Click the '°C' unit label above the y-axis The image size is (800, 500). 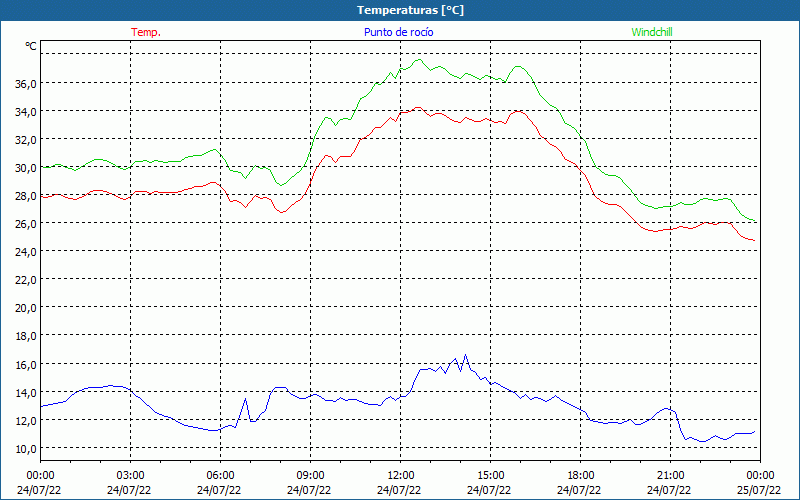(31, 46)
